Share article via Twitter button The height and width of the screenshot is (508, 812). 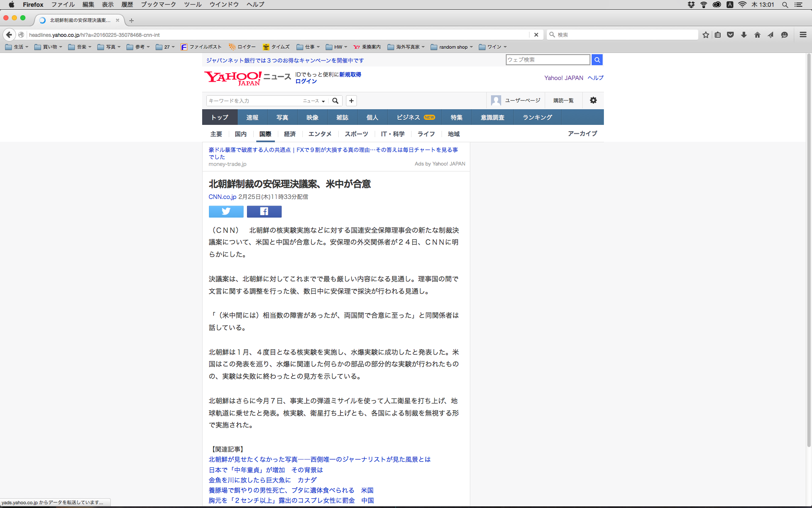coord(226,211)
